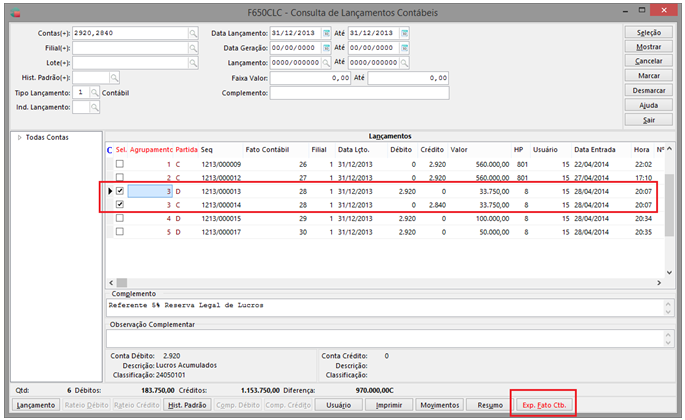Screen dimensions: 685x420
Task: Click the Exp. Fato Ctb. button
Action: coord(544,405)
